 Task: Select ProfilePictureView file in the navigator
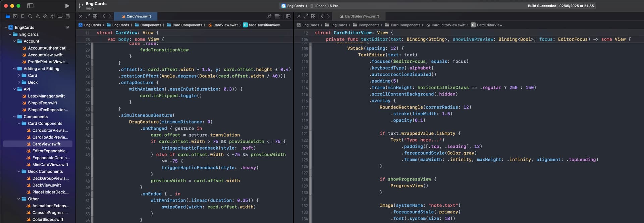(48, 62)
